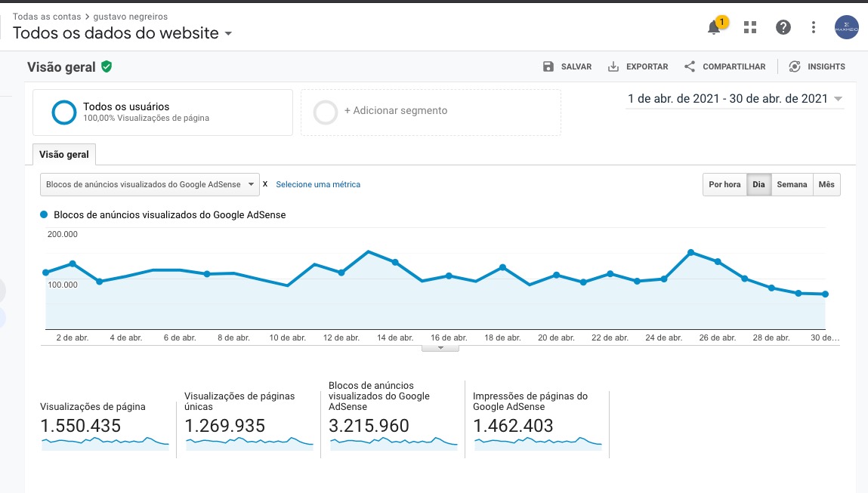This screenshot has width=868, height=493.
Task: Click Selecione uma métrica link
Action: (x=318, y=184)
